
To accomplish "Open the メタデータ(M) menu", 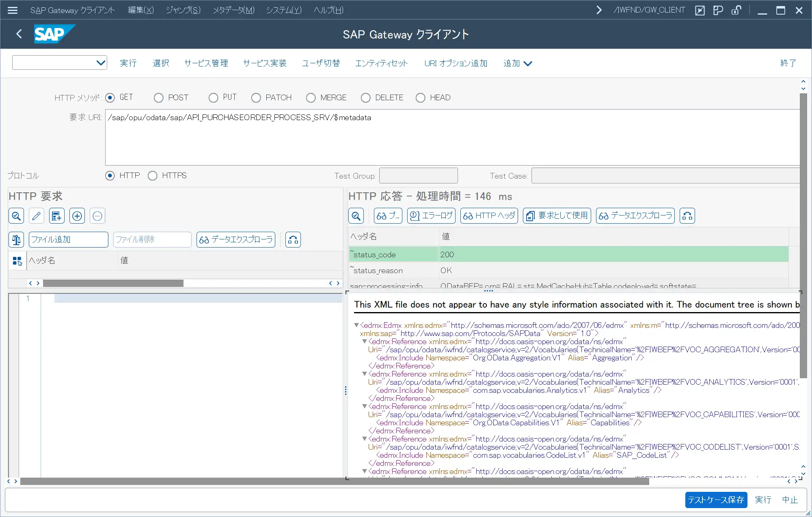I will coord(233,10).
